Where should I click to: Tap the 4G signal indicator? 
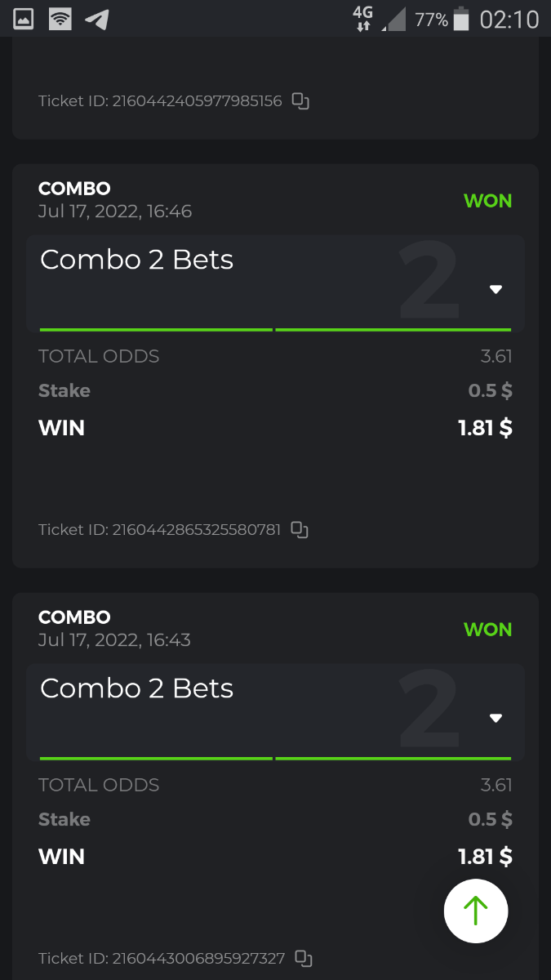[362, 19]
